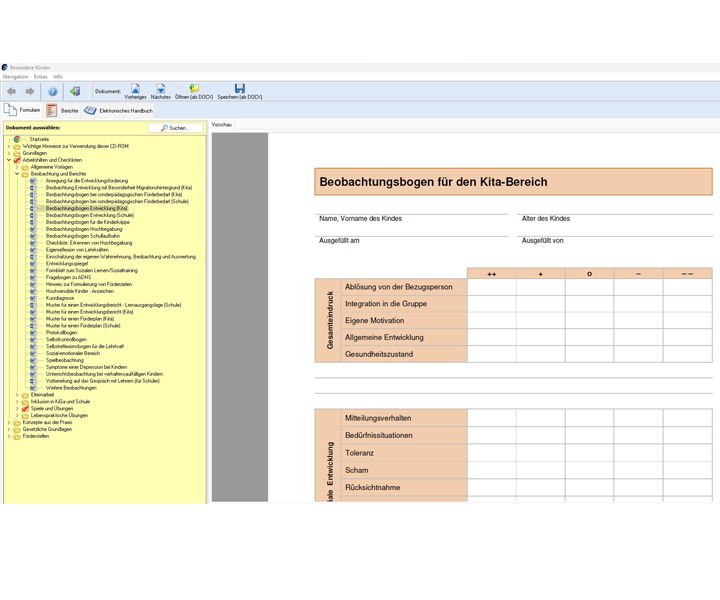Click the ++ cell for Integration in die Gruppe
The width and height of the screenshot is (720, 600).
pyautogui.click(x=491, y=304)
